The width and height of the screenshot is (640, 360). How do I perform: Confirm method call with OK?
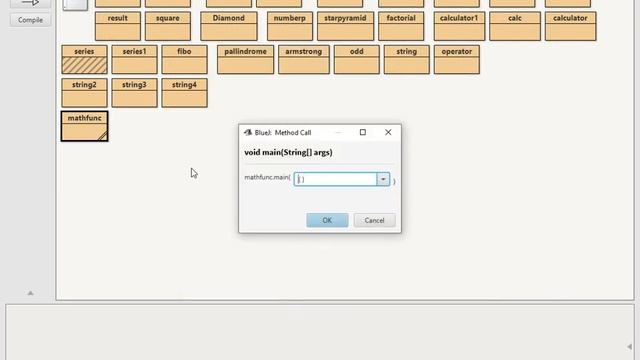pyautogui.click(x=327, y=220)
